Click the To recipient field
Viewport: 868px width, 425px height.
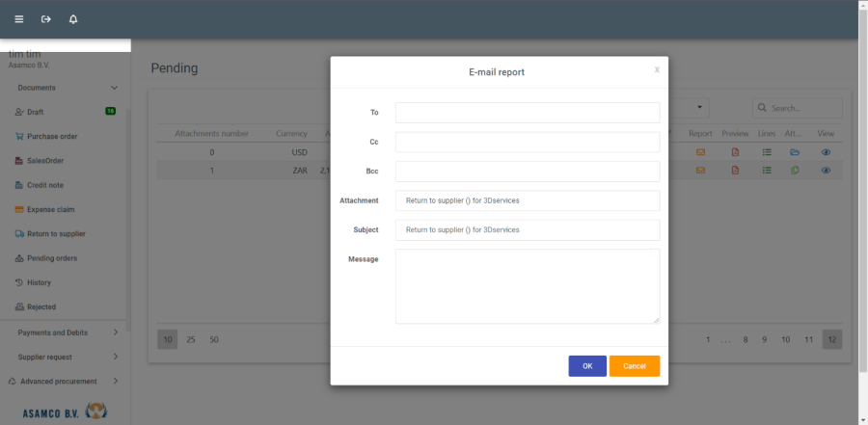click(x=527, y=113)
